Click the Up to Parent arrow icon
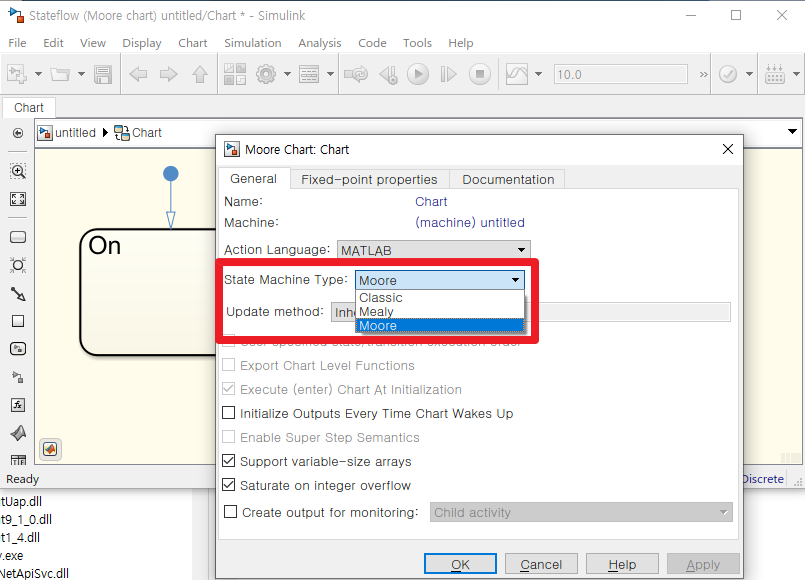Screen dimensions: 805x580 (200, 74)
